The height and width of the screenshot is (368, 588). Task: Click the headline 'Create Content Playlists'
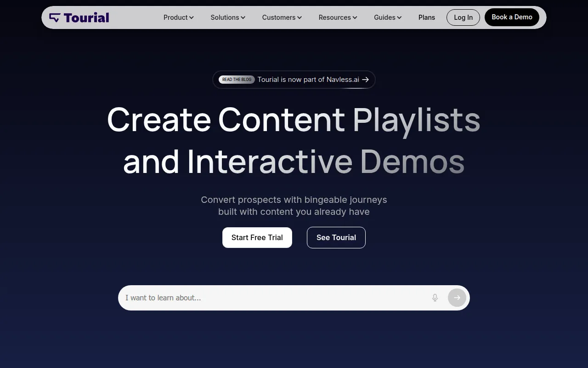click(x=294, y=120)
